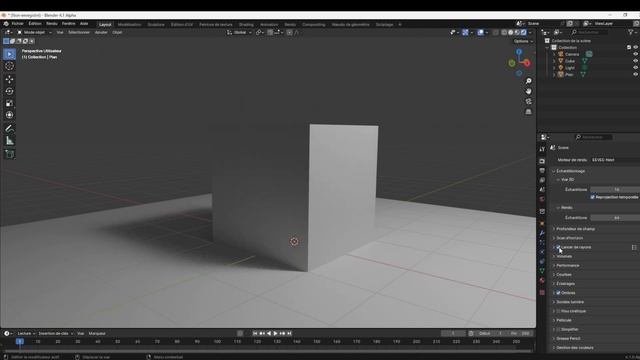Expand the Performance panel

click(568, 265)
